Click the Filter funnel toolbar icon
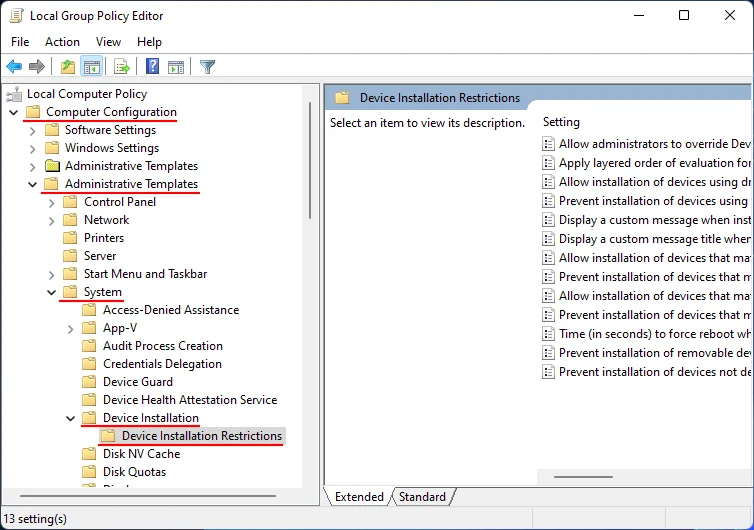 pyautogui.click(x=207, y=67)
